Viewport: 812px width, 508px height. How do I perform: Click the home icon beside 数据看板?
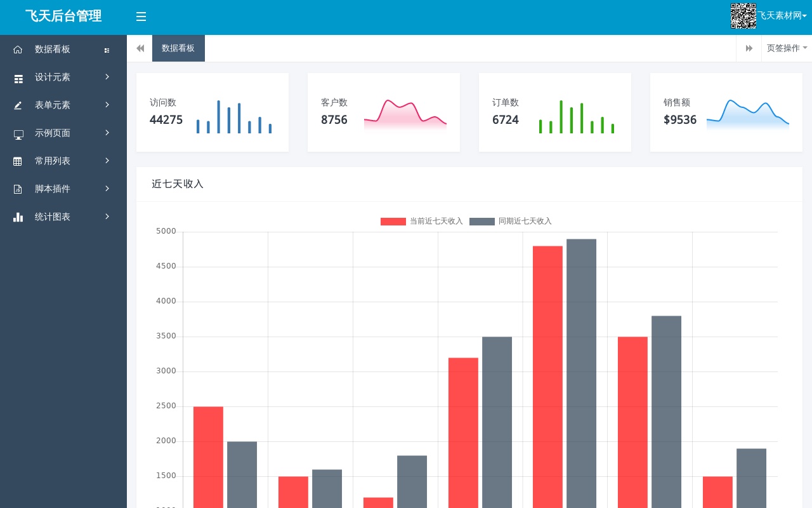(18, 50)
